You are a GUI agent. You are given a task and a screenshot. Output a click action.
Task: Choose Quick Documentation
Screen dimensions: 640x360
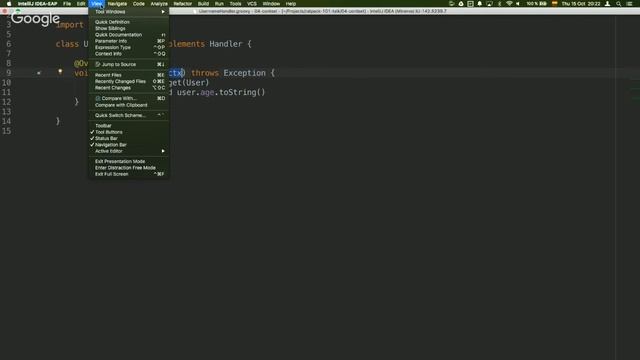(x=129, y=35)
